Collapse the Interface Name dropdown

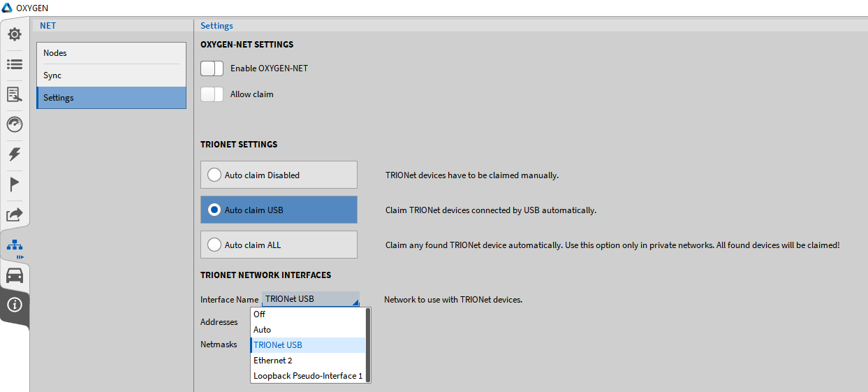[x=311, y=299]
